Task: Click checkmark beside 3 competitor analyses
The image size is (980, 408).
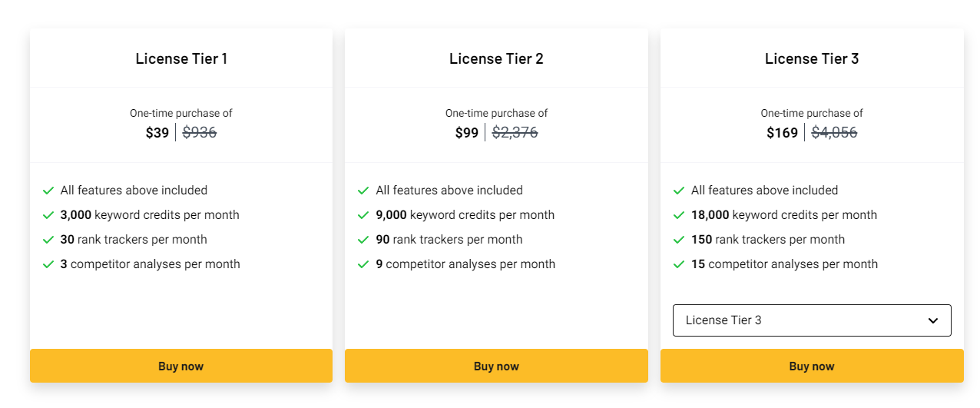Action: pyautogui.click(x=48, y=264)
